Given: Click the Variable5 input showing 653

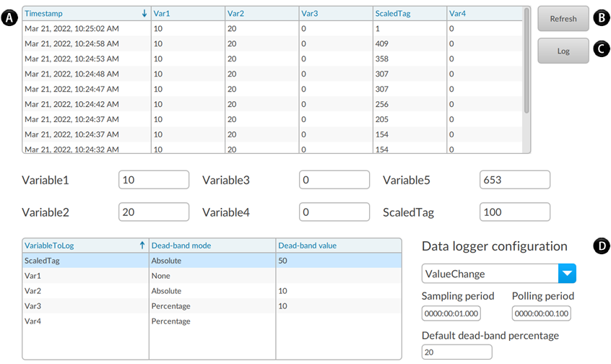Looking at the screenshot, I should pyautogui.click(x=514, y=180).
